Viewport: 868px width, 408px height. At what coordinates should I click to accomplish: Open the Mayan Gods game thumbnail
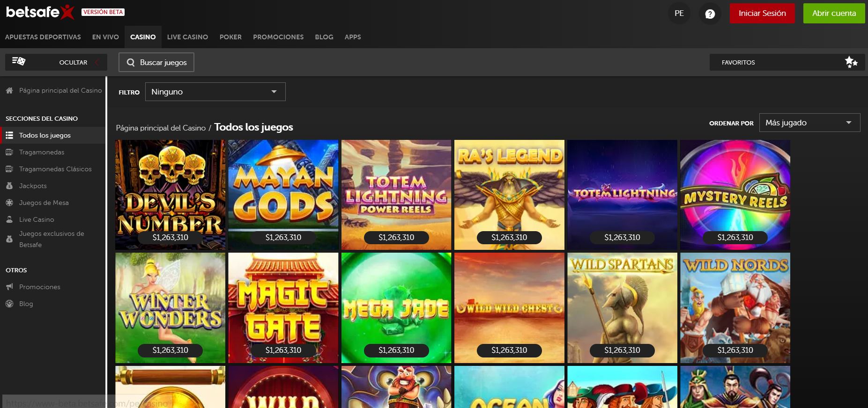[283, 195]
